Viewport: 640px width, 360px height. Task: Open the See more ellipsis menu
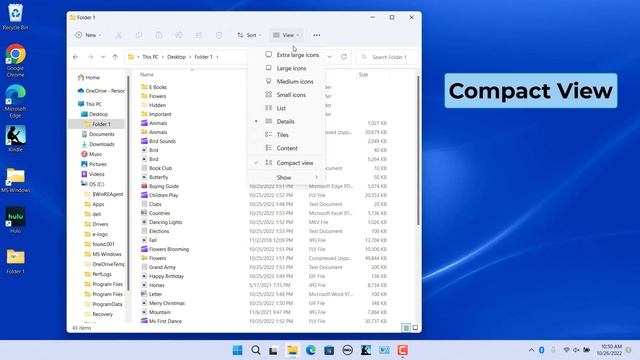pyautogui.click(x=317, y=35)
